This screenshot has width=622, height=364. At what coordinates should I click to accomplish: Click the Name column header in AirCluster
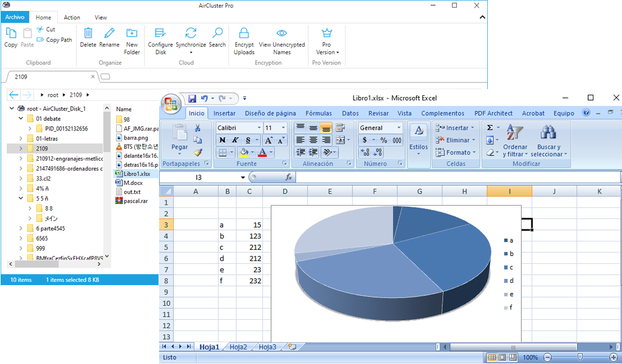(124, 109)
